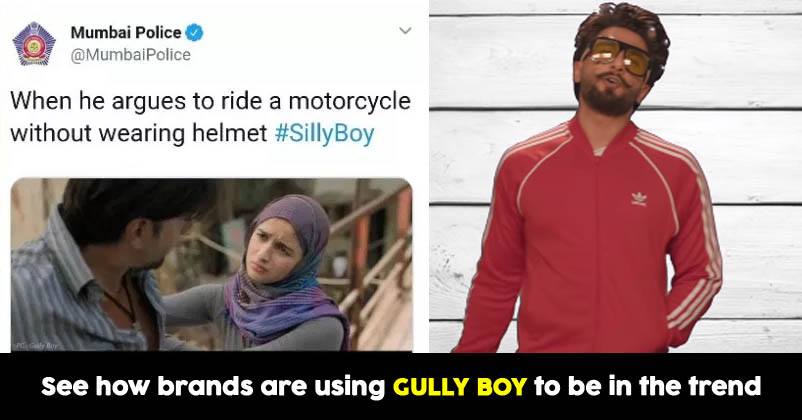
Task: Select the yellow GULLY BOY caption text
Action: click(x=459, y=386)
